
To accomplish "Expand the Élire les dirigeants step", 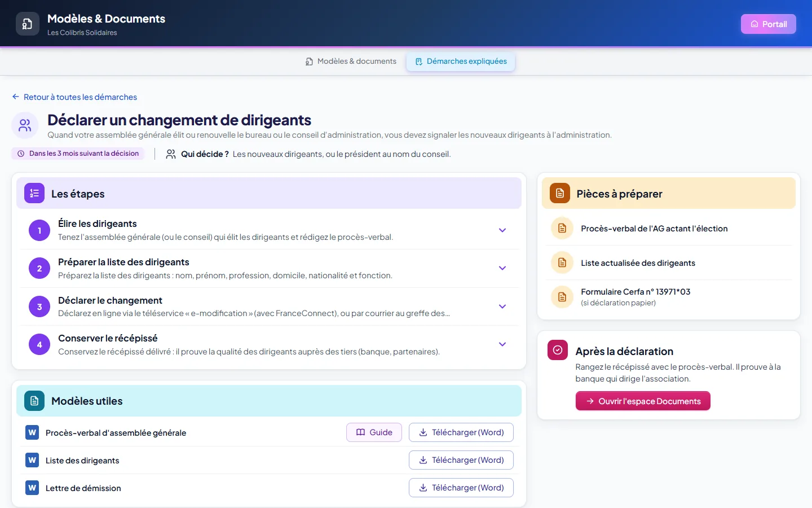I will (502, 230).
